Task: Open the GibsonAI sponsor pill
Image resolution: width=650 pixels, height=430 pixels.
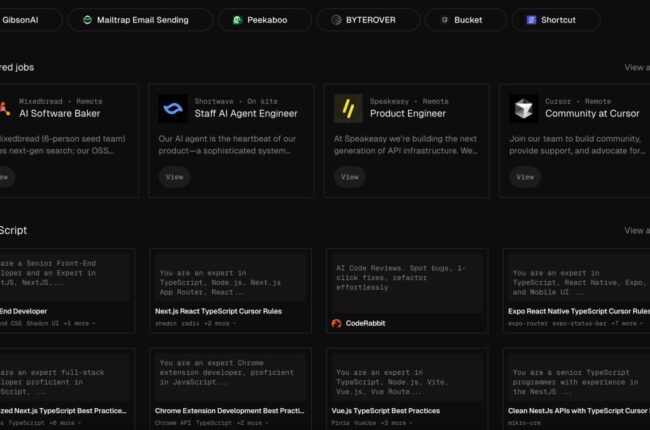Action: coord(23,20)
